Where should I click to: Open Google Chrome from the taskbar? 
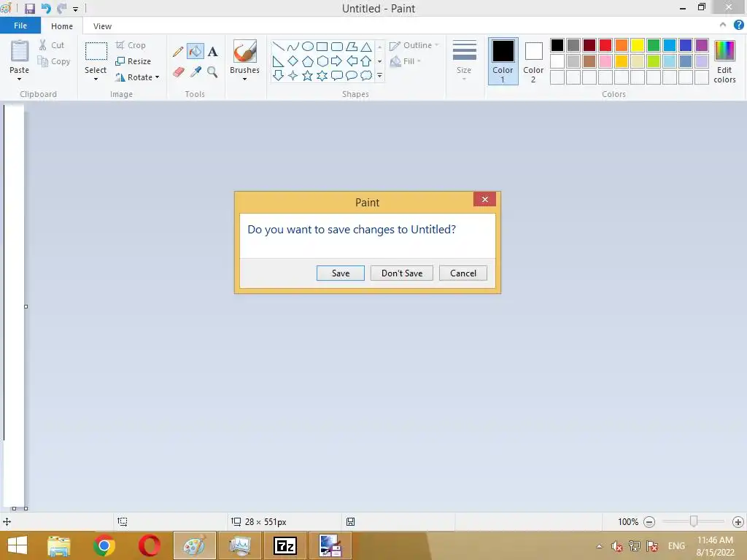pyautogui.click(x=104, y=545)
